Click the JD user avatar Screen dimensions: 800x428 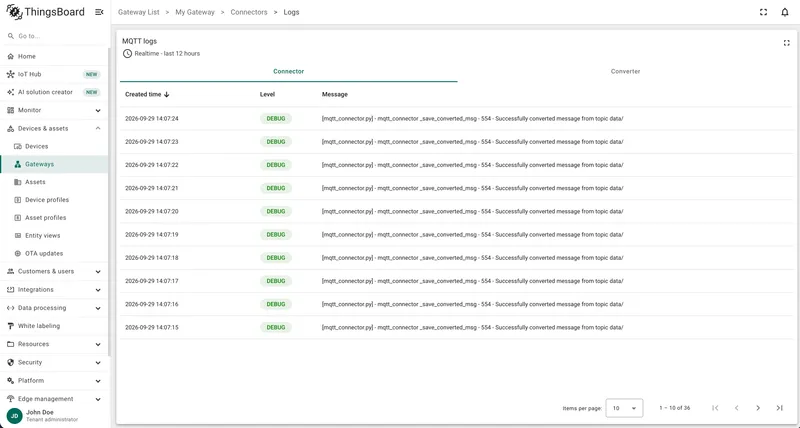14,416
